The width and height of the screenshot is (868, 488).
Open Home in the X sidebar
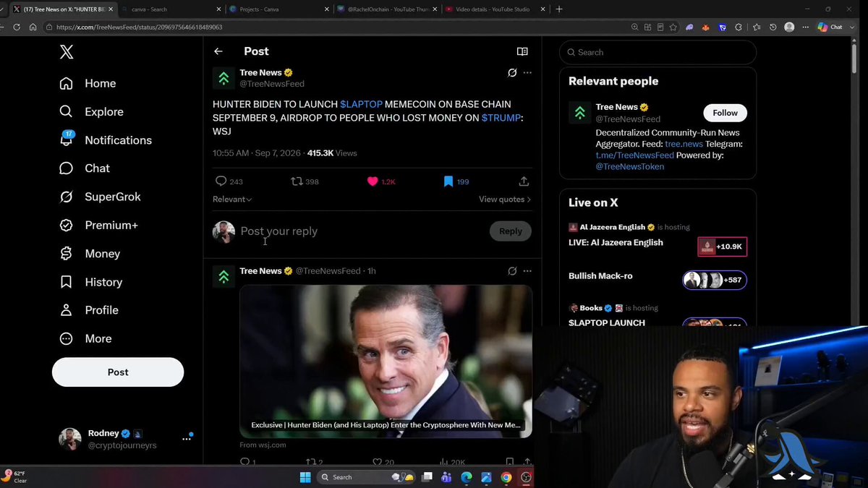[x=88, y=83]
